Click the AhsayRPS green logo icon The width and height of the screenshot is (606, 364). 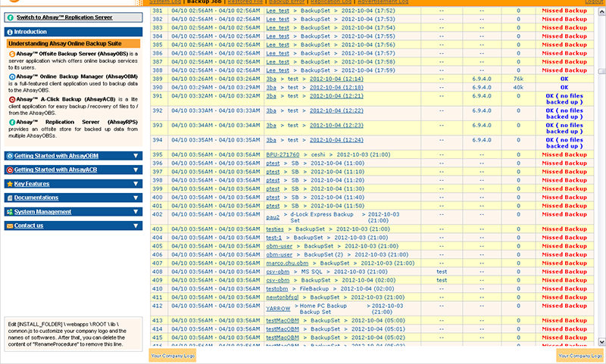12,123
